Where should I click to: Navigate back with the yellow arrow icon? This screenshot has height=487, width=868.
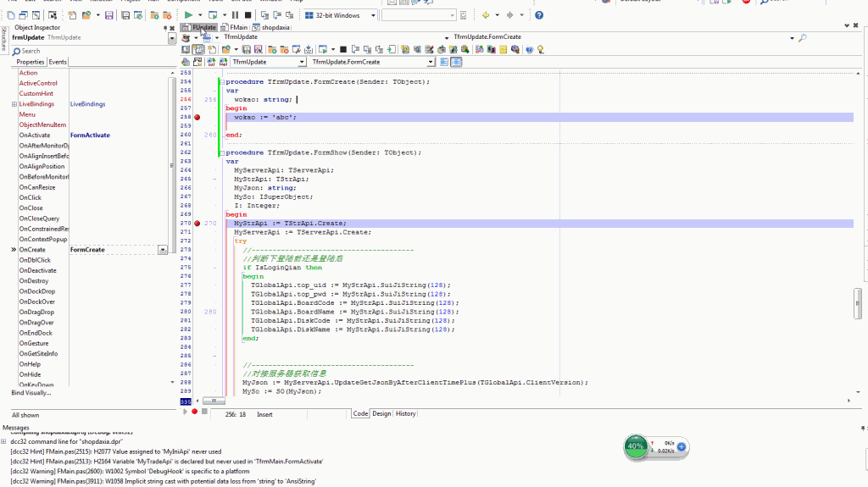[486, 15]
